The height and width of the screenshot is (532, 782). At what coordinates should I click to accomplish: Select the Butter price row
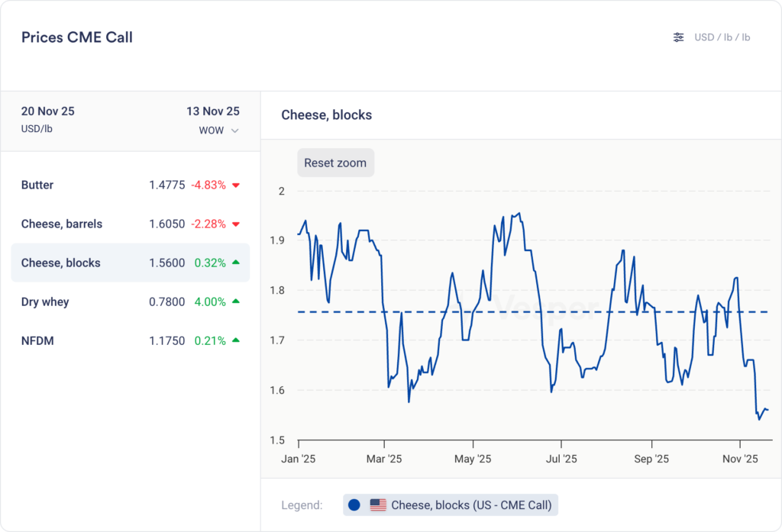[130, 185]
